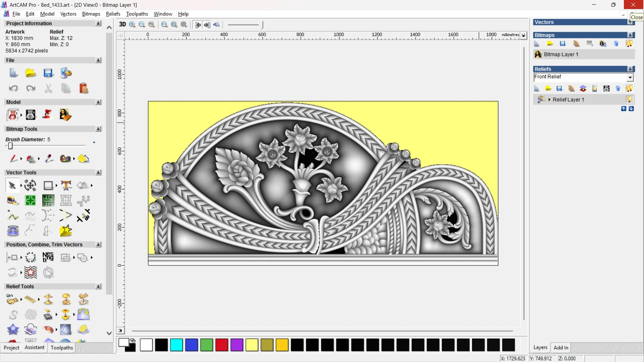Viewport: 644px width, 362px height.
Task: Switch to the 3D view button
Action: click(x=122, y=24)
